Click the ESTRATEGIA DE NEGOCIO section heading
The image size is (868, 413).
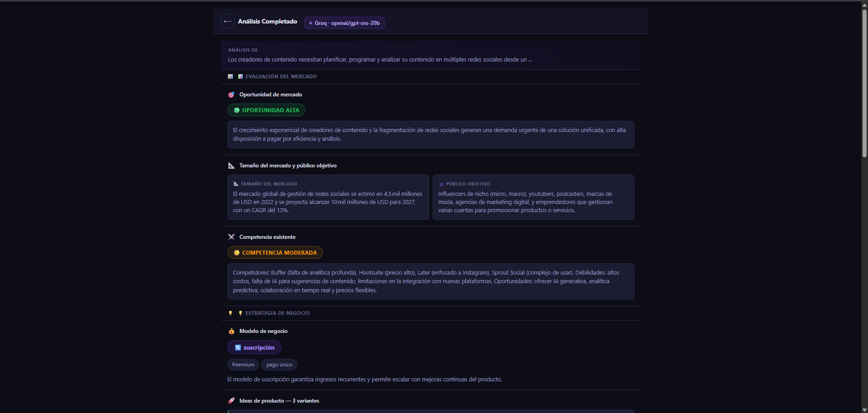[278, 313]
